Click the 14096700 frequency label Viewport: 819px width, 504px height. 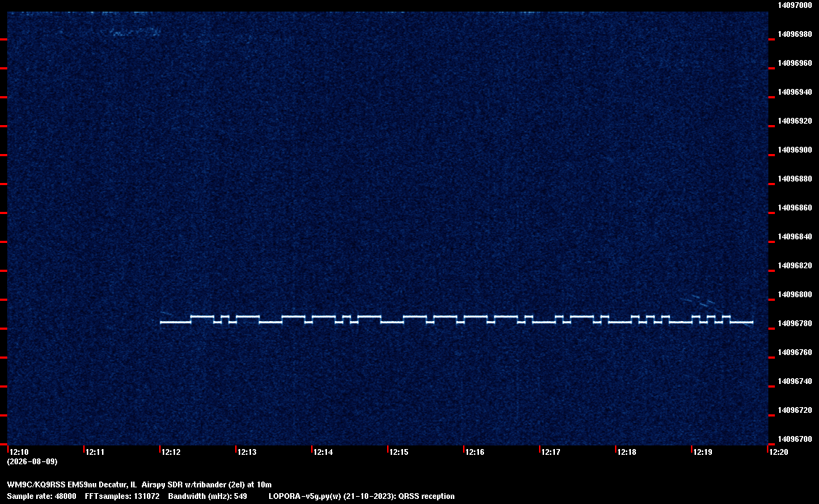pos(794,439)
